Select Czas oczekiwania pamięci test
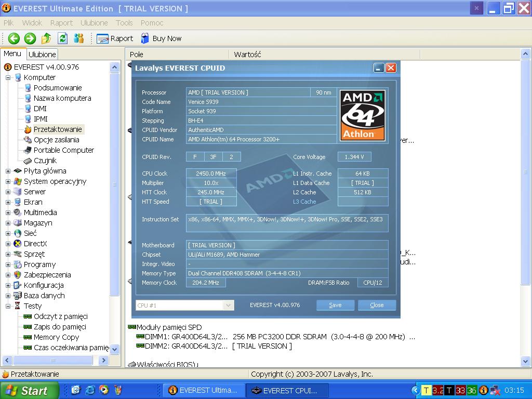Screen dimensions: 532x399 (x=71, y=348)
